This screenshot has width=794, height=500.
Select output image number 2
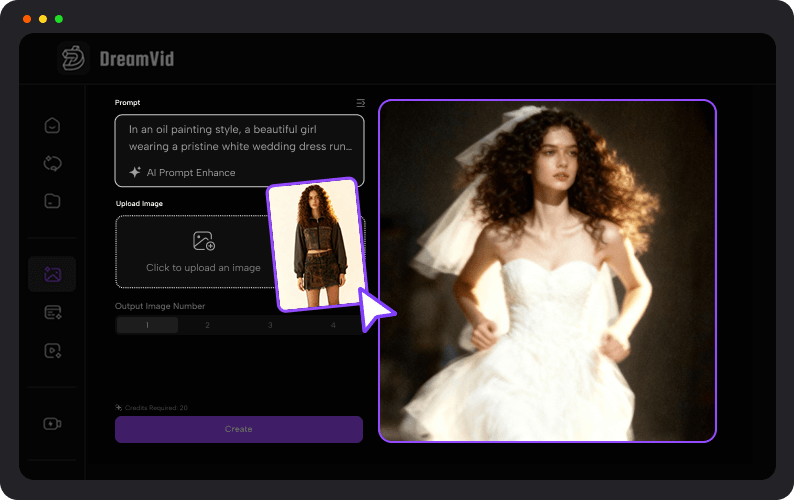208,325
